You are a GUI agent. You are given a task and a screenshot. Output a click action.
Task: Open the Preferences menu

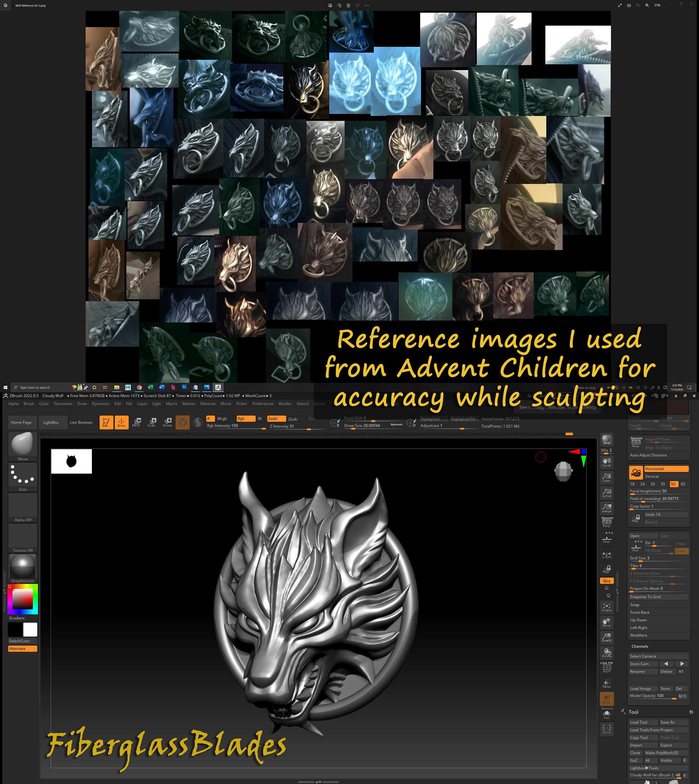pos(263,403)
